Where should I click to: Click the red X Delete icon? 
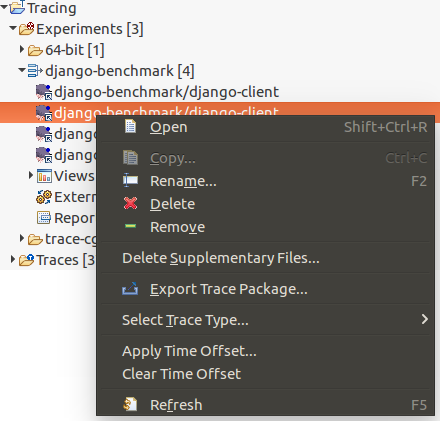130,203
